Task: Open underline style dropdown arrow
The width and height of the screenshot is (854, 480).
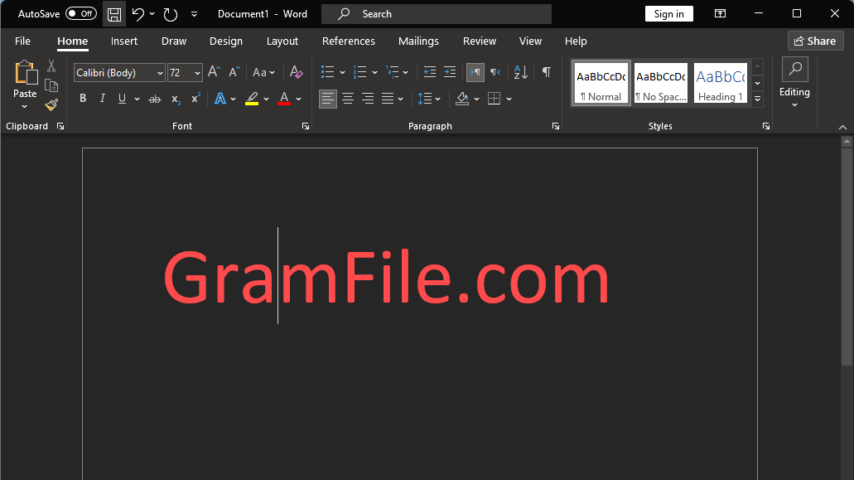Action: pos(137,99)
